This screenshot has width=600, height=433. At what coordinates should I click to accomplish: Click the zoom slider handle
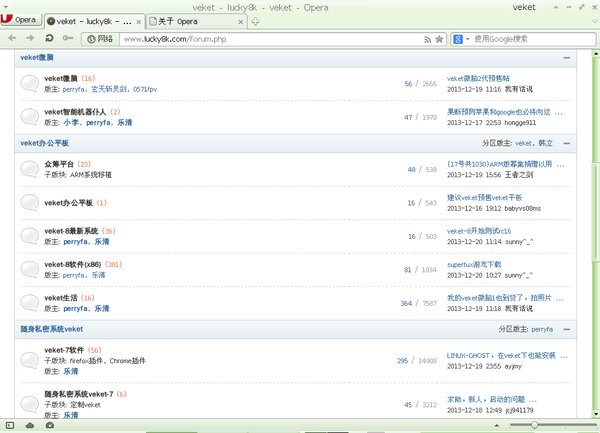534,425
